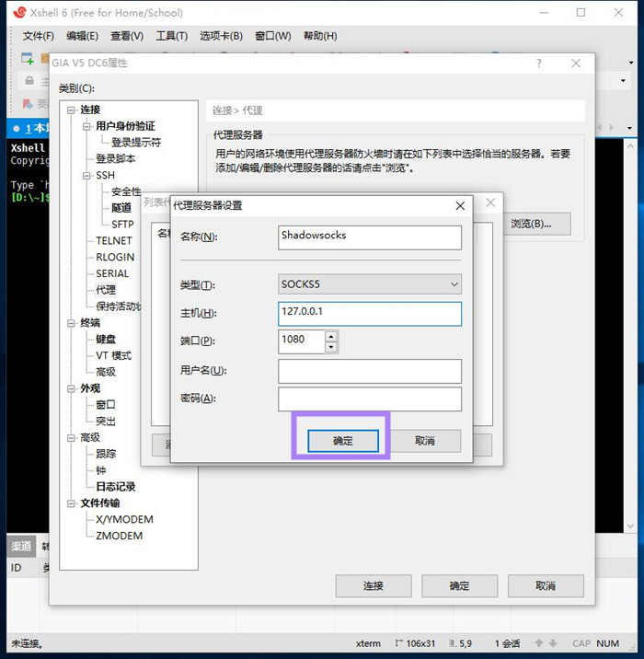Click the bottom 取消 button in properties window
The width and height of the screenshot is (644, 659).
pyautogui.click(x=546, y=586)
